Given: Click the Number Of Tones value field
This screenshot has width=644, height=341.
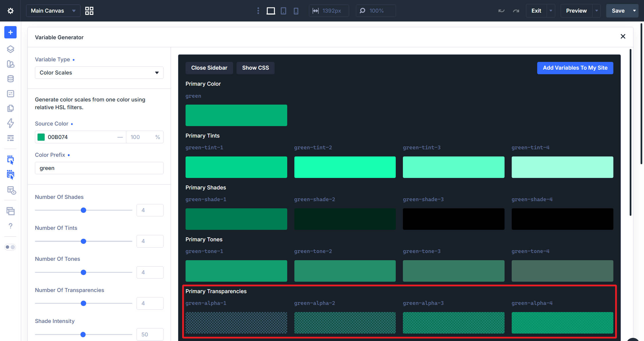Looking at the screenshot, I should (x=150, y=272).
